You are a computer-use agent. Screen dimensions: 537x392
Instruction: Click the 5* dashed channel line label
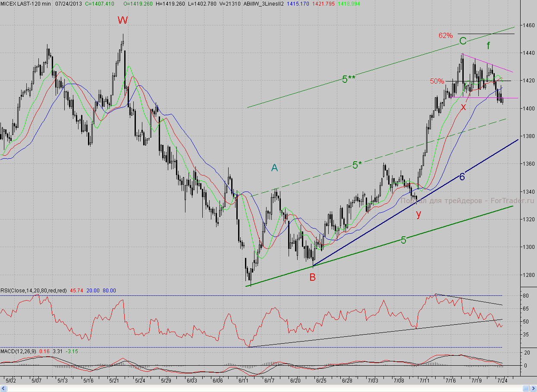[x=357, y=165]
